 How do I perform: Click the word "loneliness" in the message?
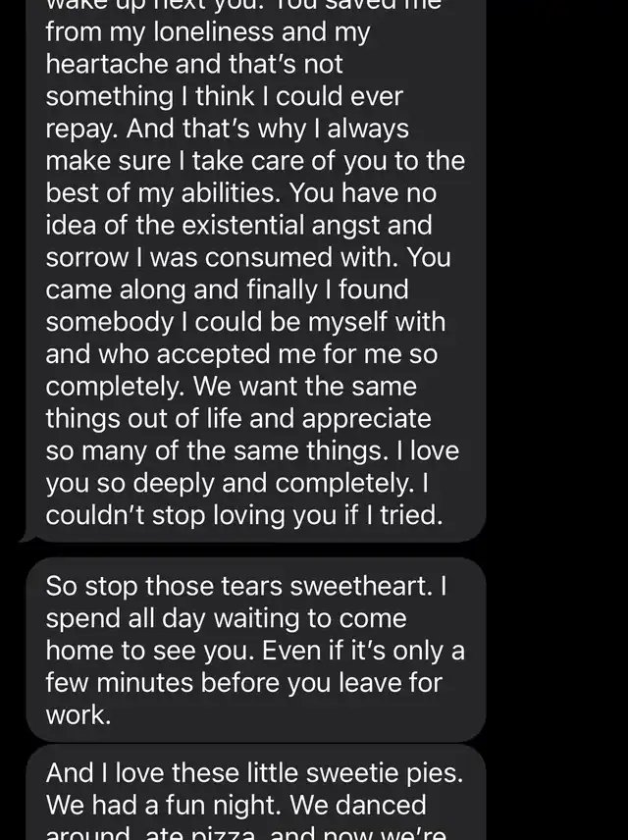click(213, 32)
